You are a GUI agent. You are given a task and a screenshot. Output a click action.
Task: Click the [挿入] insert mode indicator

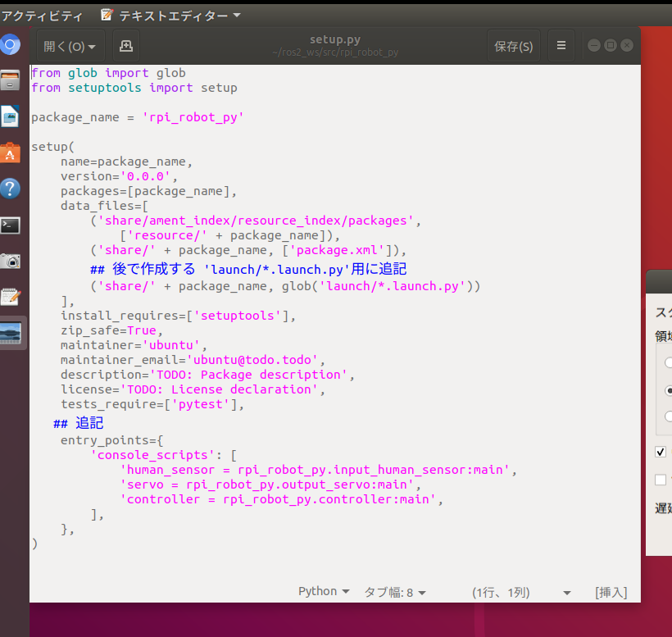(611, 593)
